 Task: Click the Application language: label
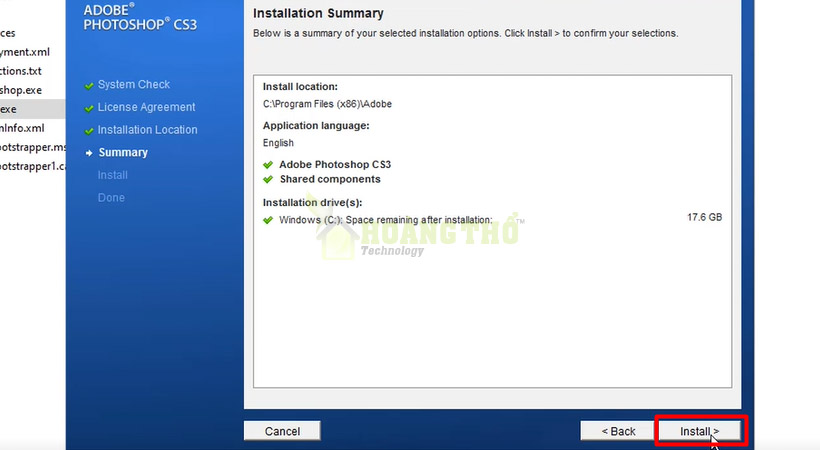pyautogui.click(x=316, y=126)
